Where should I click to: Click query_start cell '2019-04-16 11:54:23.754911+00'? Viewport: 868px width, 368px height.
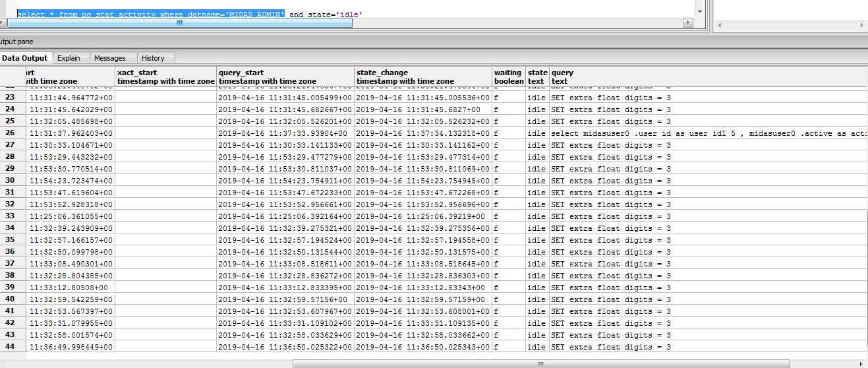pos(285,180)
